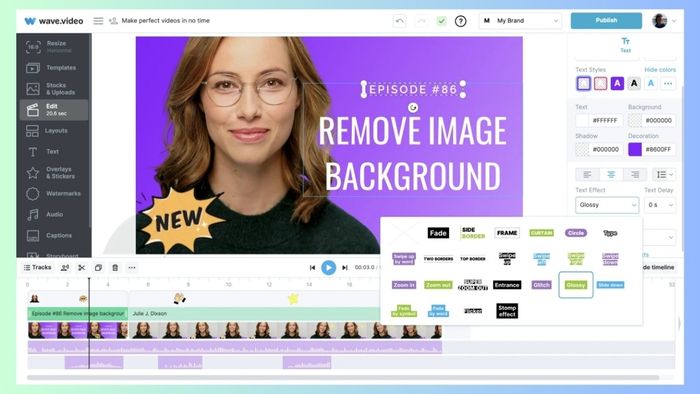Open the Tracks button
This screenshot has width=700, height=394.
38,268
